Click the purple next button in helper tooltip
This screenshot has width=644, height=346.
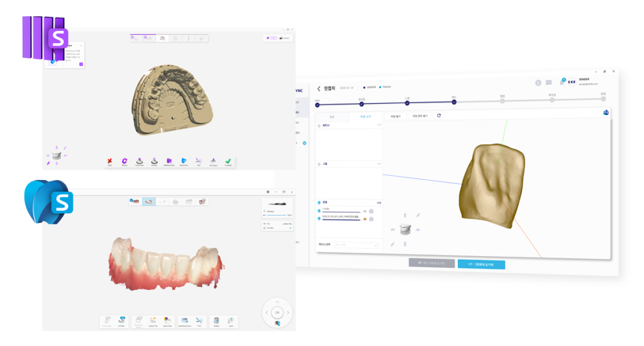(x=81, y=64)
